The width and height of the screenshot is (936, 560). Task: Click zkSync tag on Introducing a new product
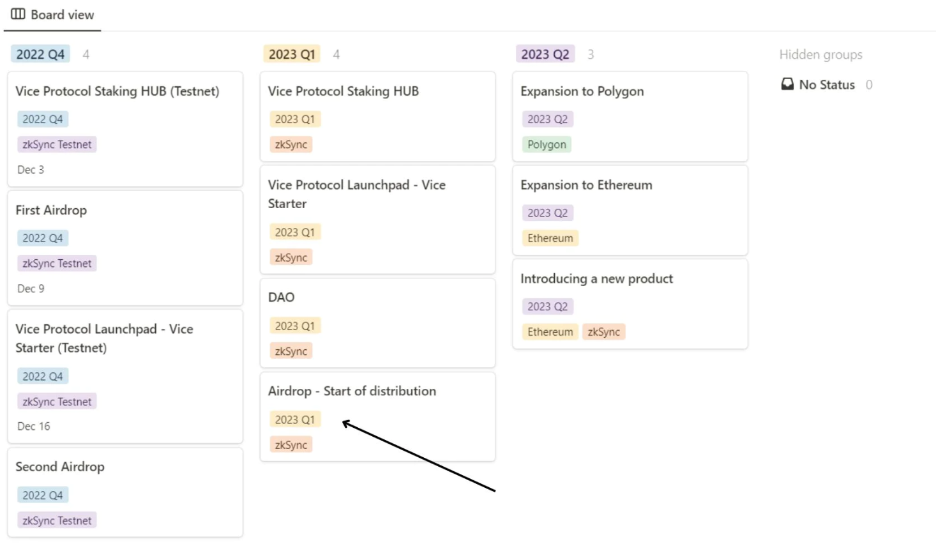click(x=603, y=332)
